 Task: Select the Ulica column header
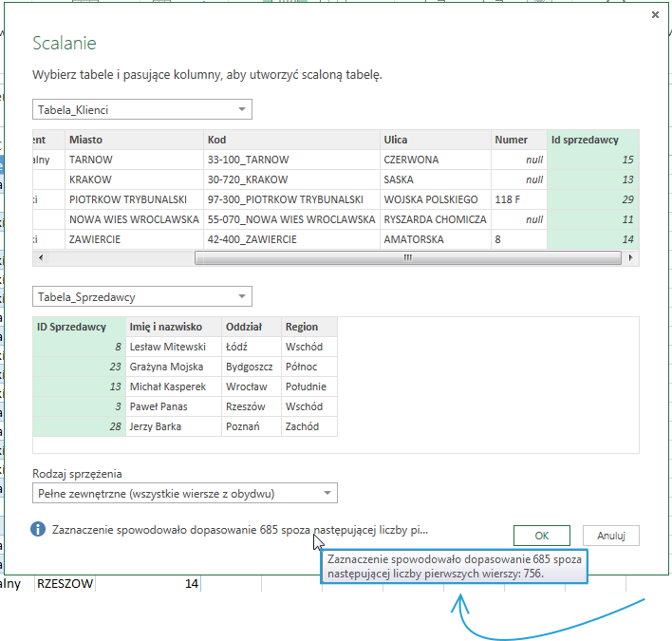[x=434, y=140]
